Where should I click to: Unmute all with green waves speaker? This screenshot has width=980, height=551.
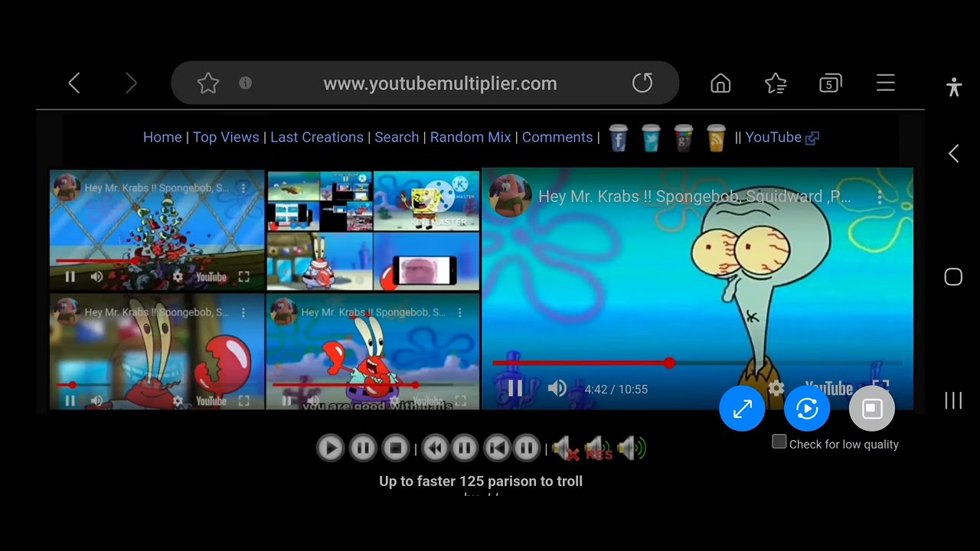632,448
